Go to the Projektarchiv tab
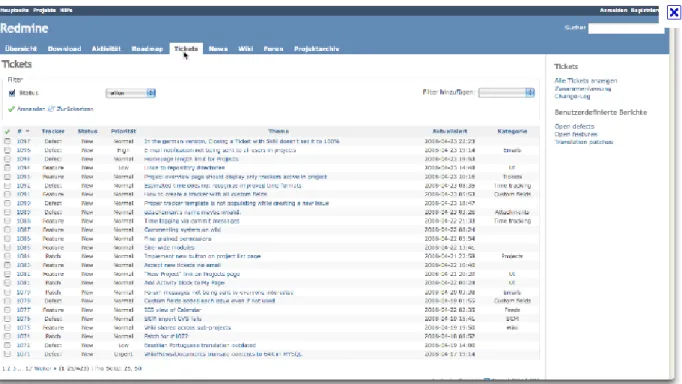 (317, 49)
